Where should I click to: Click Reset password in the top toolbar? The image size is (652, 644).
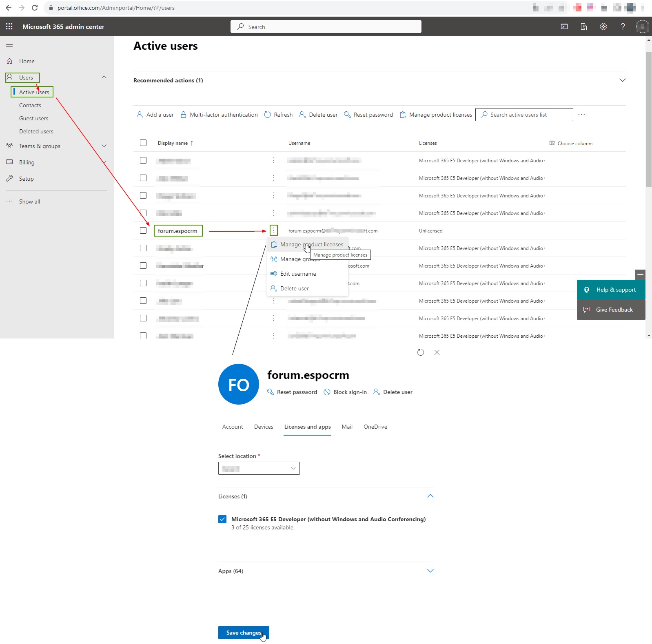click(x=368, y=115)
